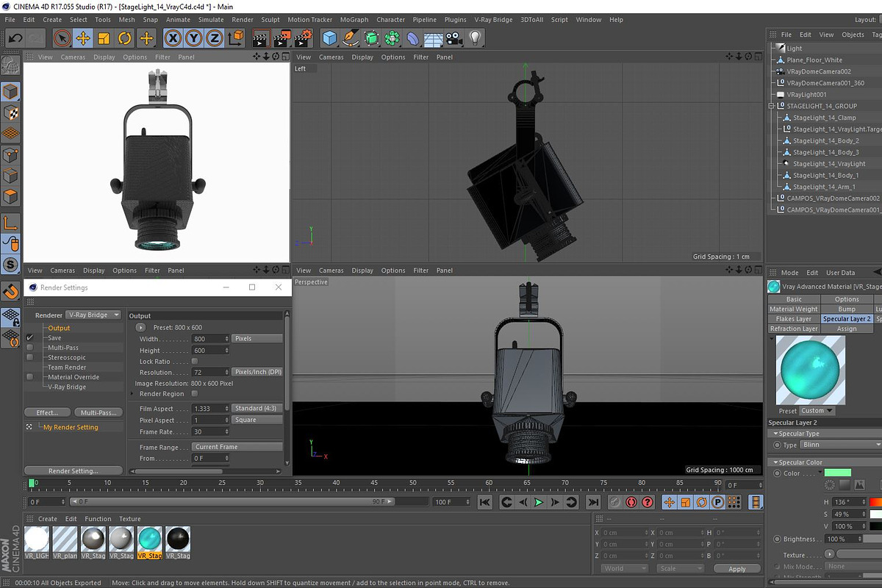This screenshot has width=882, height=588.
Task: Click the Floor environment icon
Action: click(x=434, y=38)
